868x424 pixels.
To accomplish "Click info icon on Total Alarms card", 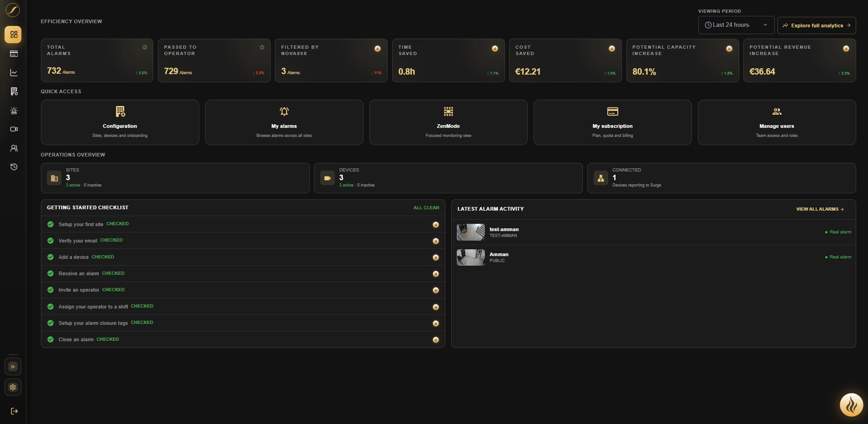I will tap(145, 47).
